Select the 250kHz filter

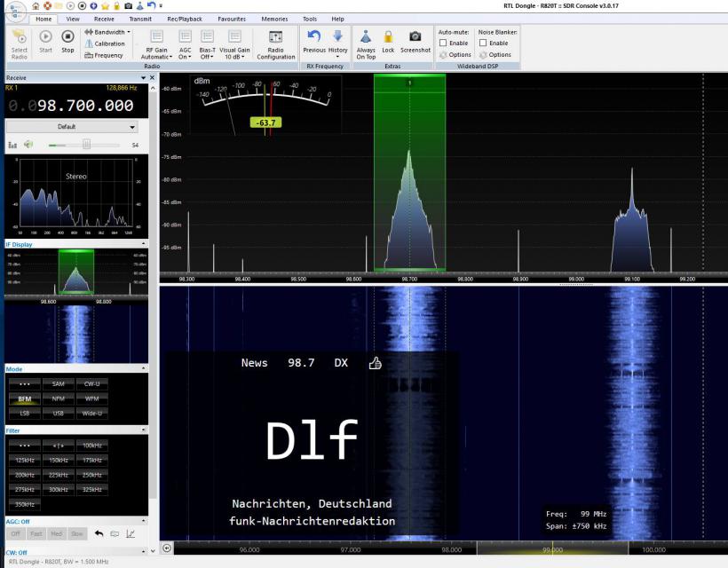92,475
